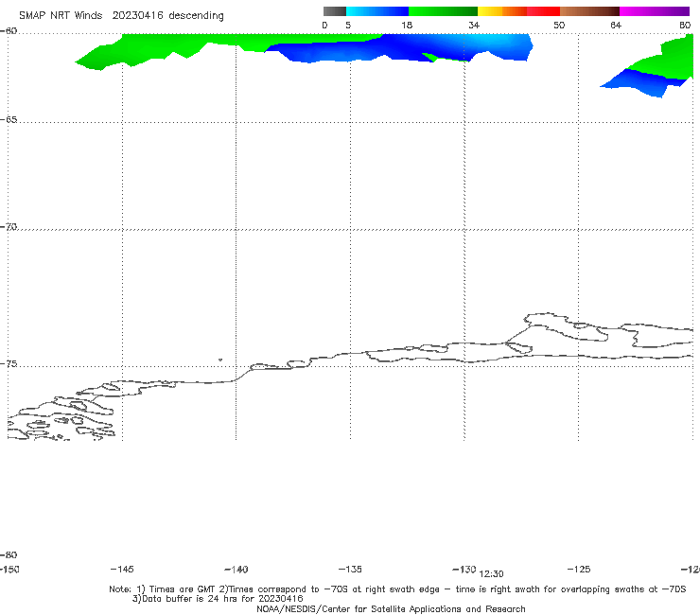
Task: Click the longitude label '-125'
Action: click(x=579, y=570)
